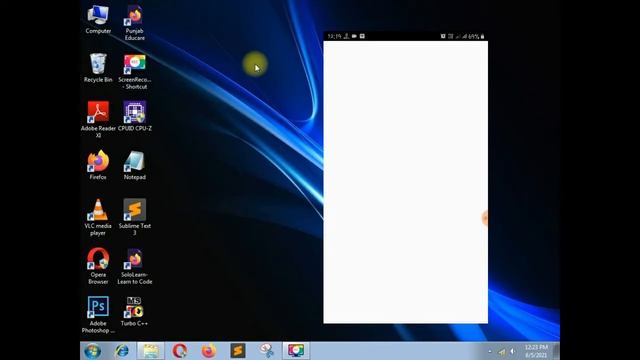Open Windows Explorer from the taskbar

pos(151,351)
